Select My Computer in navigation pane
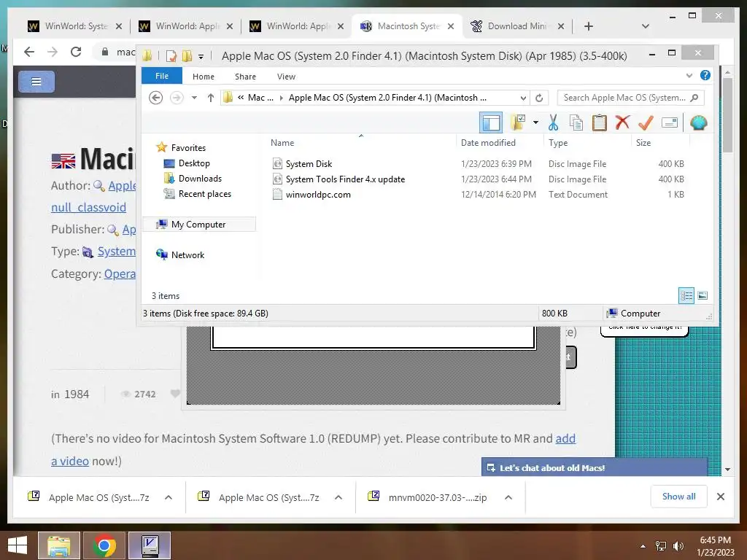 coord(198,225)
